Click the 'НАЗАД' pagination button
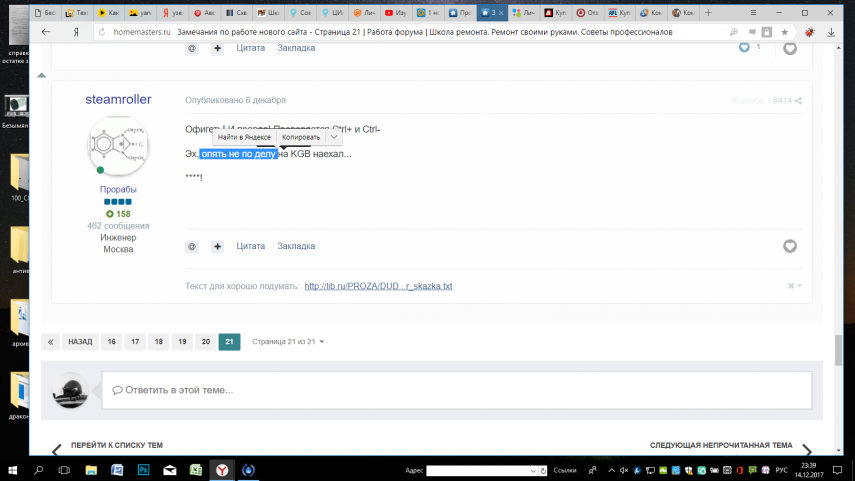 79,342
